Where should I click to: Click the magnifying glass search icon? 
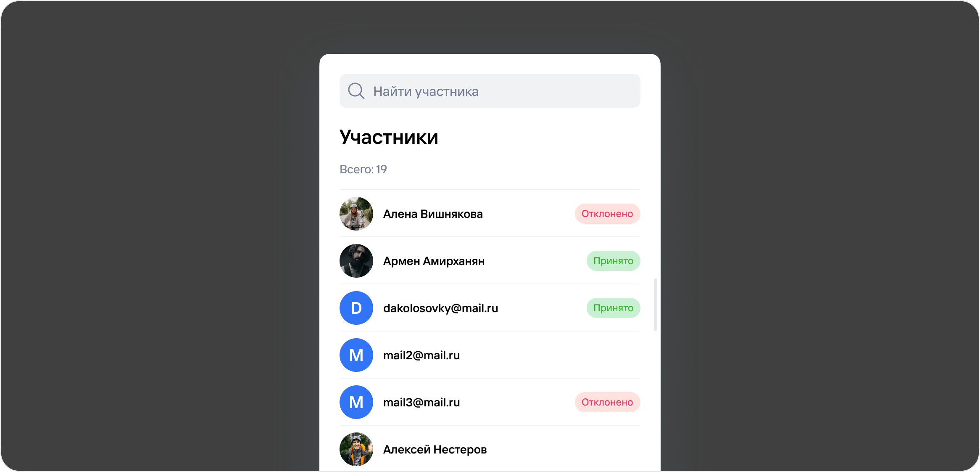[356, 91]
